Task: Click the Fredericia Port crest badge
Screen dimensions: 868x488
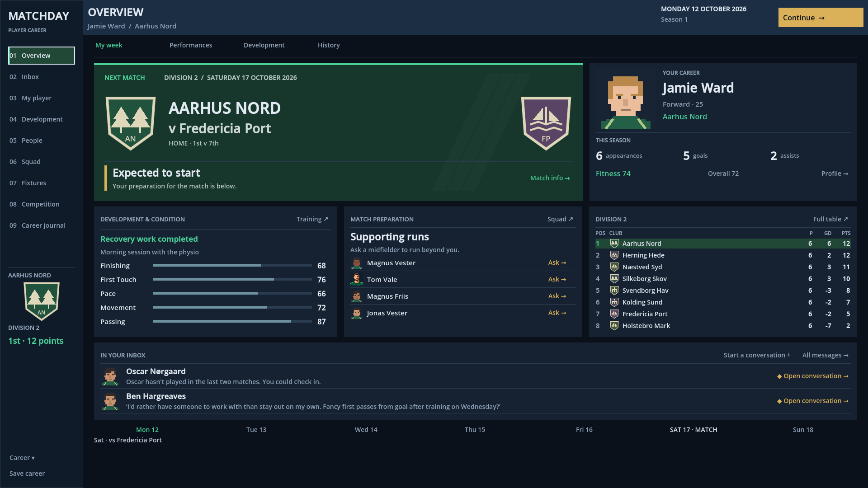Action: (546, 123)
